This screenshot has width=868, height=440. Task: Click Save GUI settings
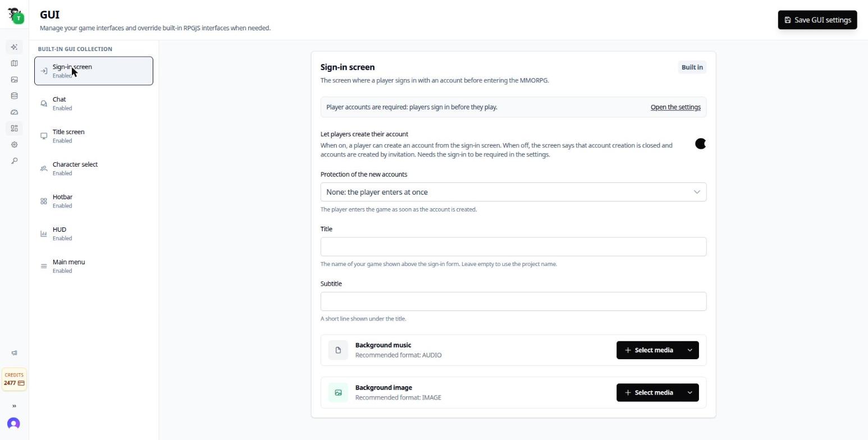coord(817,20)
